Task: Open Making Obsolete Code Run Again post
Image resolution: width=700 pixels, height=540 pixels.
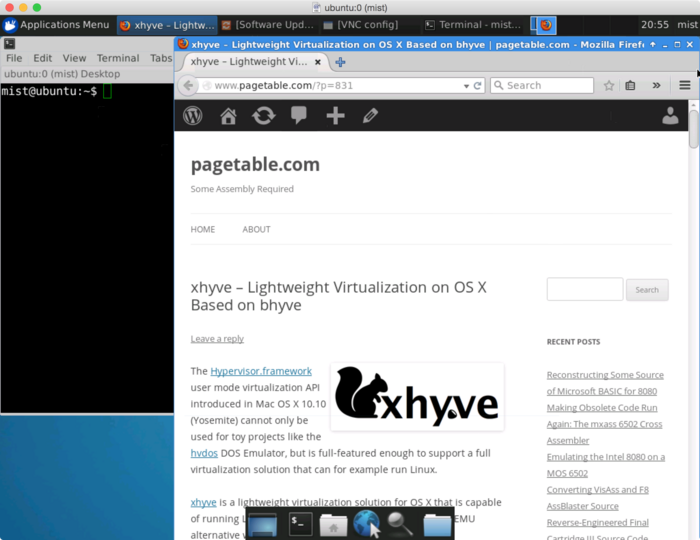Action: click(x=604, y=424)
